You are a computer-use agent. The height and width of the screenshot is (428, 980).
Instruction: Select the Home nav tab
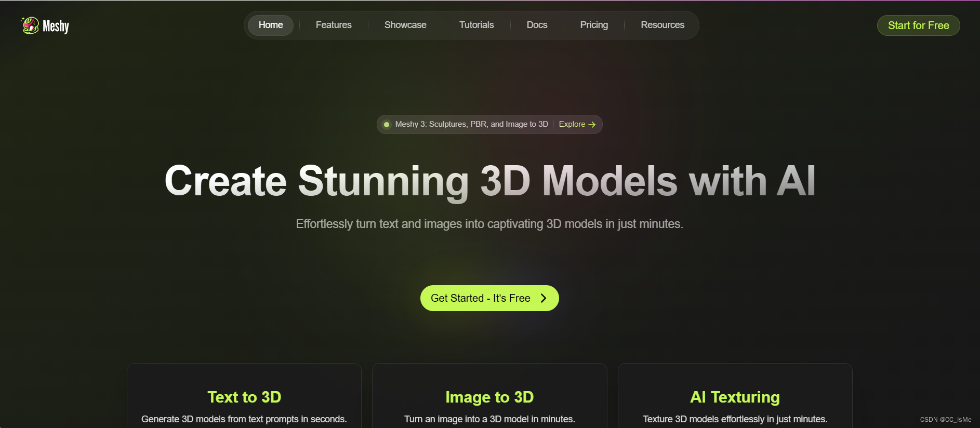click(271, 25)
